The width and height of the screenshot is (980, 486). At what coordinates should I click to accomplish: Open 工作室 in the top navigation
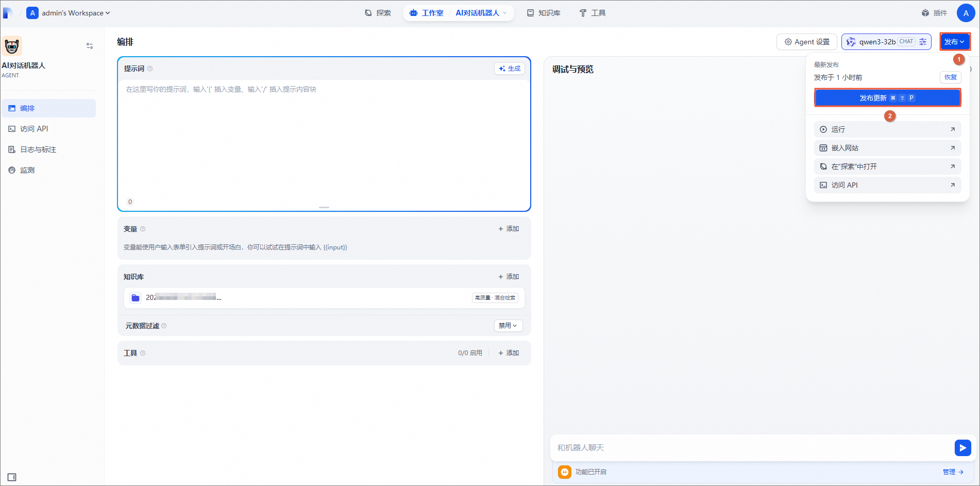(x=427, y=13)
